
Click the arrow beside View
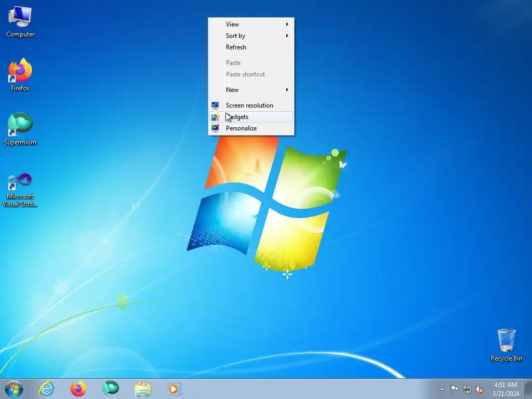click(287, 24)
